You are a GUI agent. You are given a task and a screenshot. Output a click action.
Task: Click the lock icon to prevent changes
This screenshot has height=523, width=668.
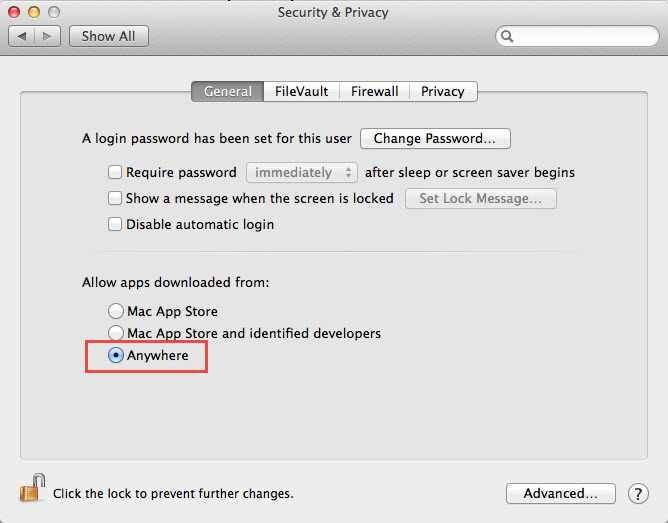pyautogui.click(x=32, y=488)
